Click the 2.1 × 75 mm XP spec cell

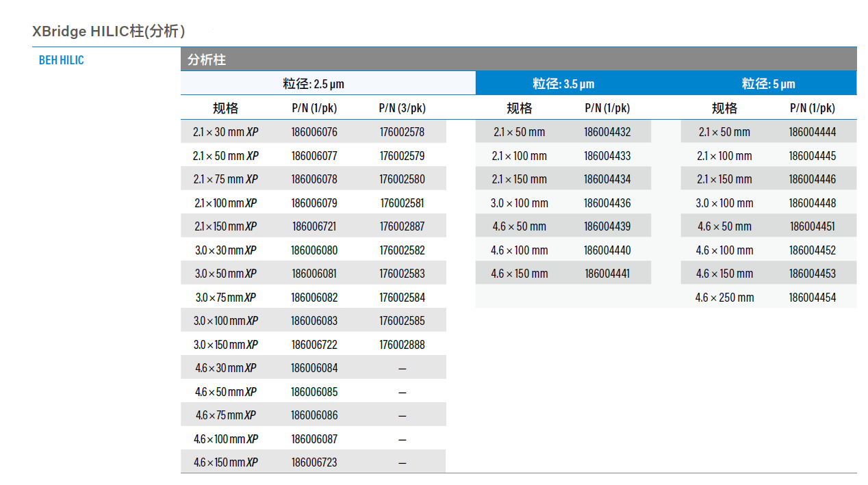click(x=226, y=179)
